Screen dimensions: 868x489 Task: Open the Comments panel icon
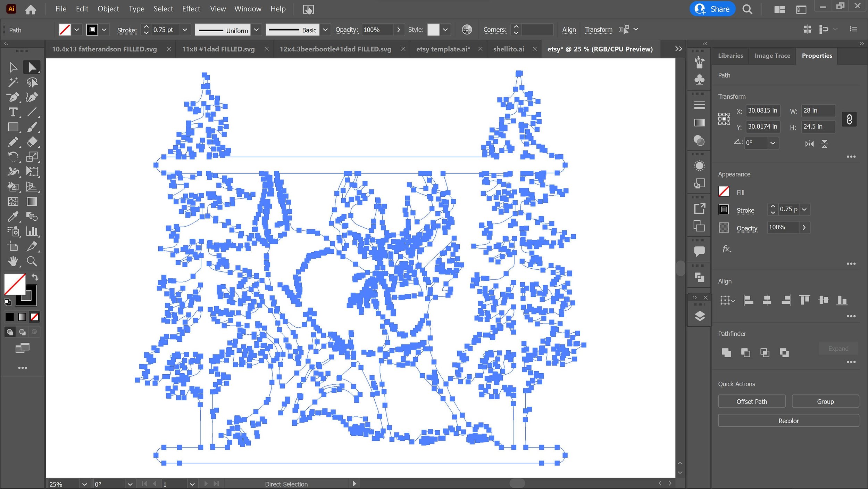(x=699, y=251)
